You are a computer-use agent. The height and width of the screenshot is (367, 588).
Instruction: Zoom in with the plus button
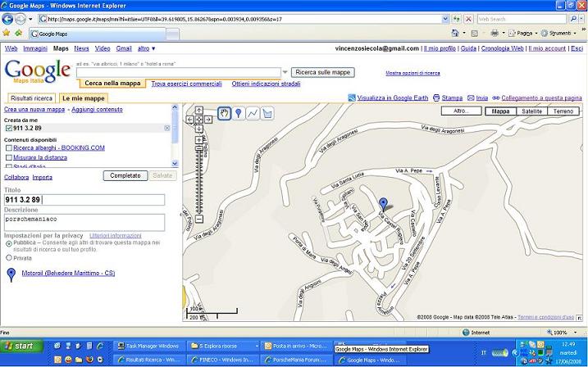point(199,140)
